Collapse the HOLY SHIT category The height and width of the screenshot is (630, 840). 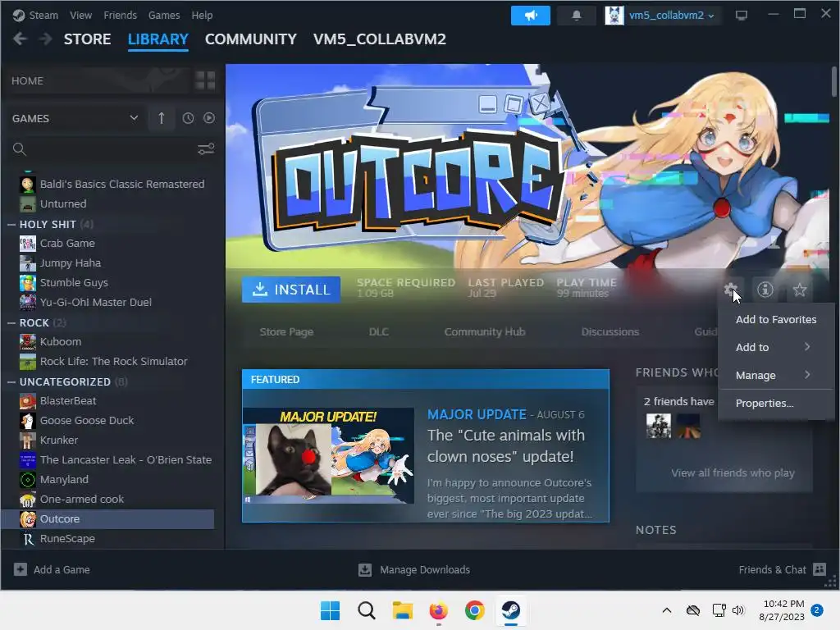pos(11,225)
